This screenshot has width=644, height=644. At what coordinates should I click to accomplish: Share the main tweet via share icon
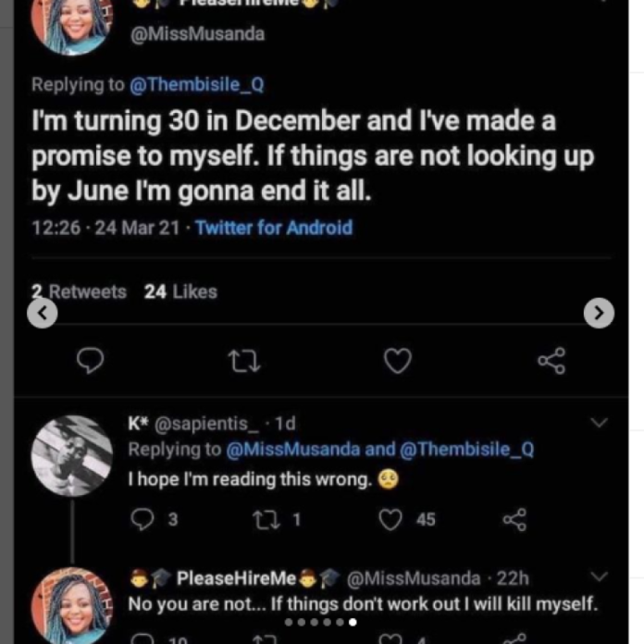pos(551,362)
